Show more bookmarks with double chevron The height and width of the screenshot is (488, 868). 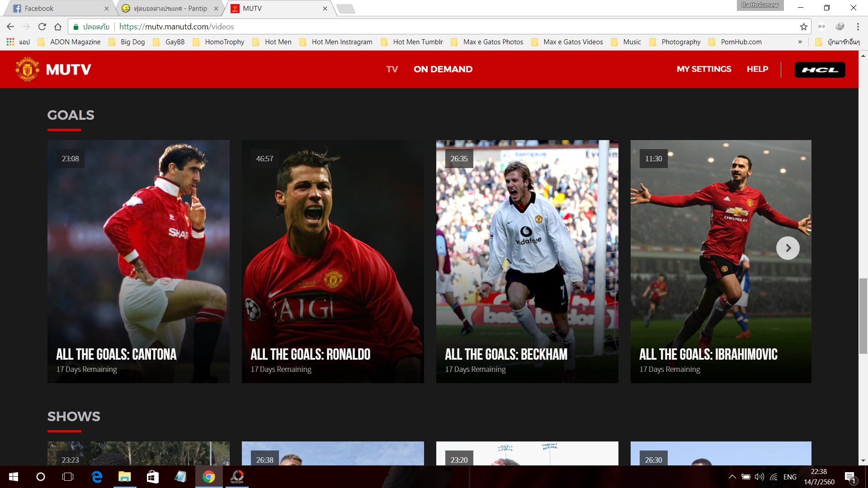pos(800,42)
